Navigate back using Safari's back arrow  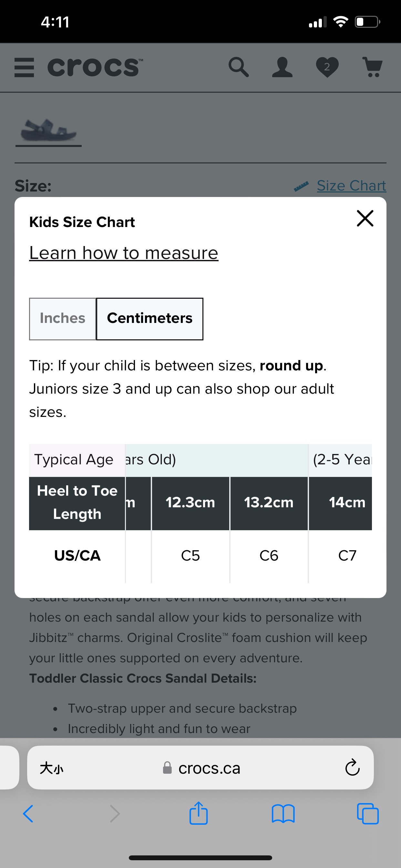28,813
